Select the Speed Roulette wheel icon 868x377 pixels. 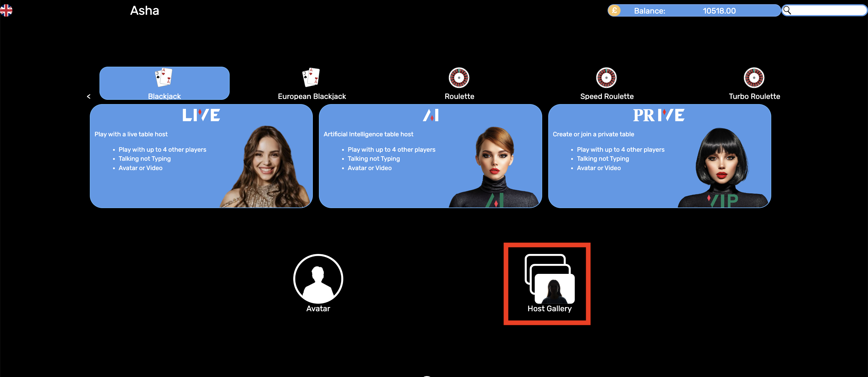point(606,78)
